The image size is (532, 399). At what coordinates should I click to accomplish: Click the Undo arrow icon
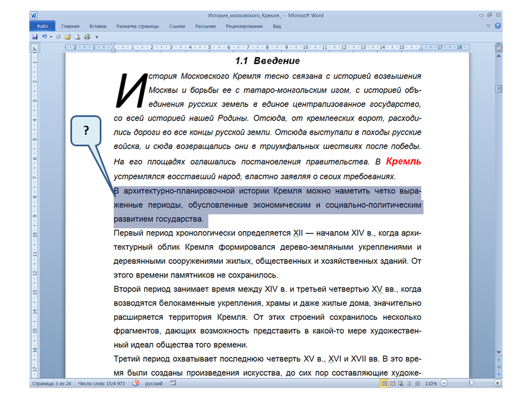pos(44,37)
